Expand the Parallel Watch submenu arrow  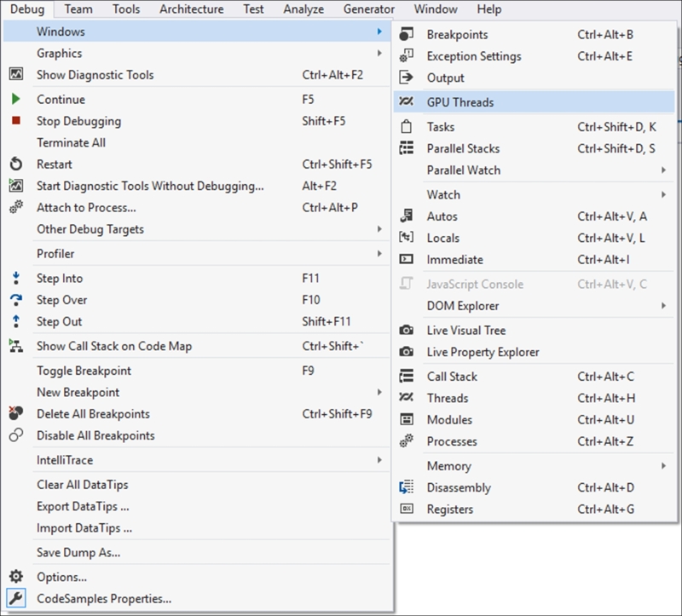(x=664, y=170)
